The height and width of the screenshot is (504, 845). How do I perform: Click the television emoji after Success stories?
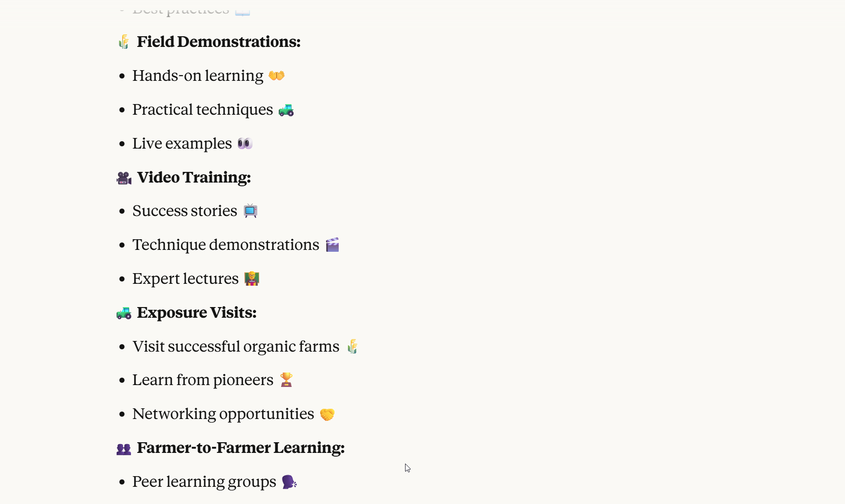pos(250,211)
